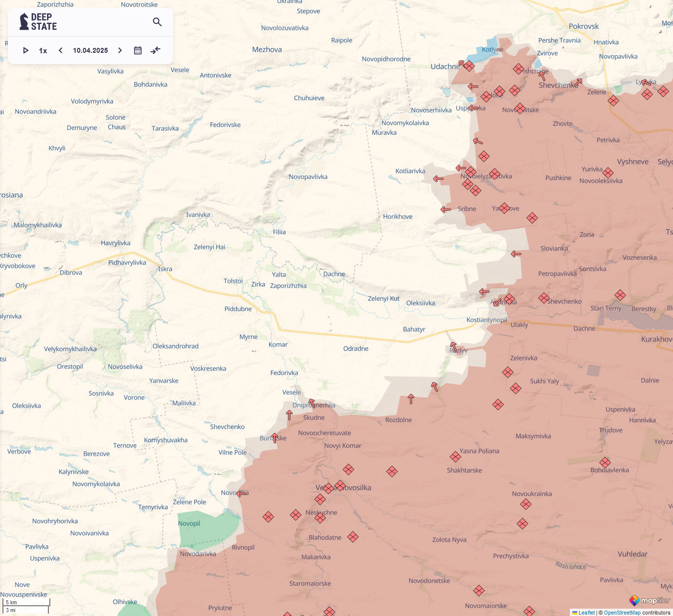Click the attack arrow above Rozdolne
Screen dimensions: 673x616
[411, 399]
